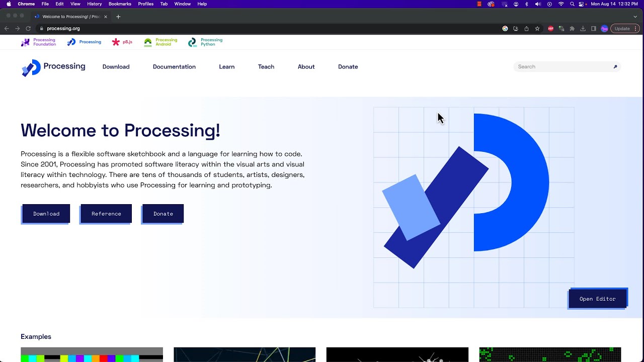
Task: Click the Open Editor button
Action: [x=598, y=299]
